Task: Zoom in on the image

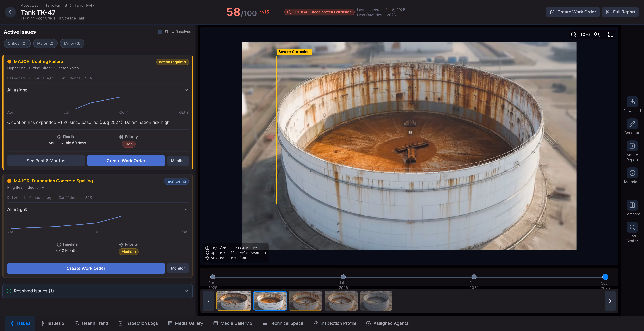Action: (597, 34)
